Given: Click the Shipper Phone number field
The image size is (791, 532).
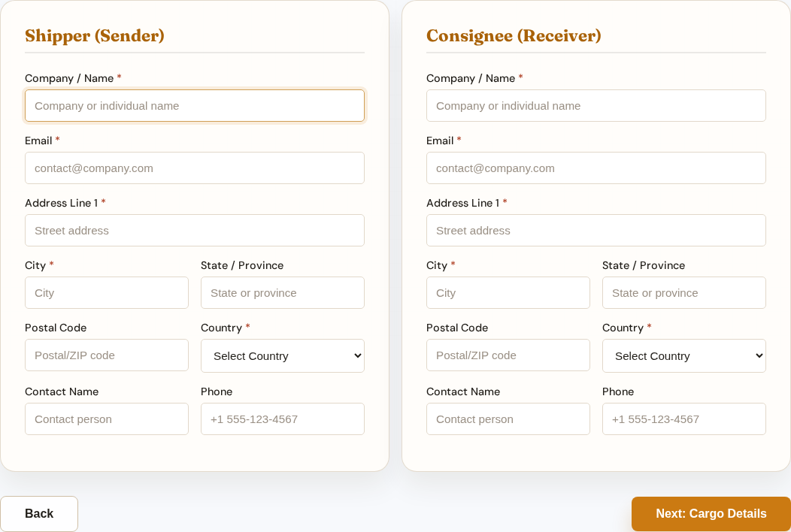Looking at the screenshot, I should click(x=282, y=419).
